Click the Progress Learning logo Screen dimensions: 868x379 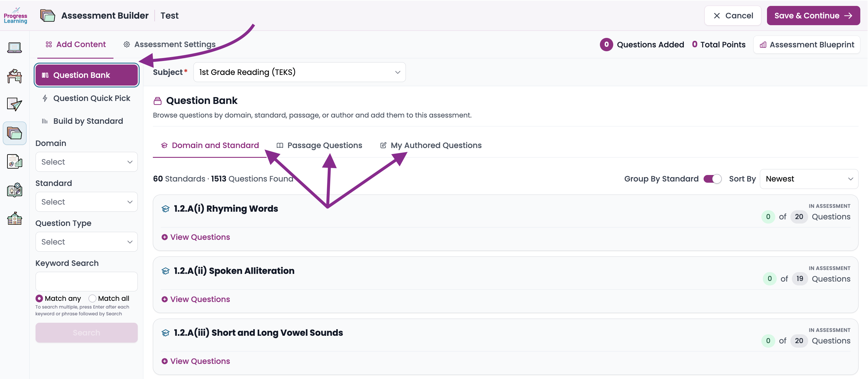click(x=15, y=16)
